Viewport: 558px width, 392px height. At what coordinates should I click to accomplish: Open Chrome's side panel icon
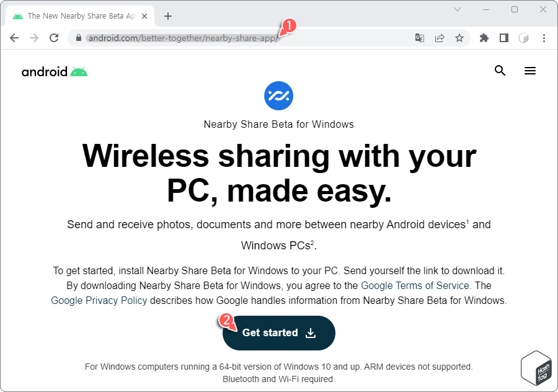pyautogui.click(x=503, y=38)
